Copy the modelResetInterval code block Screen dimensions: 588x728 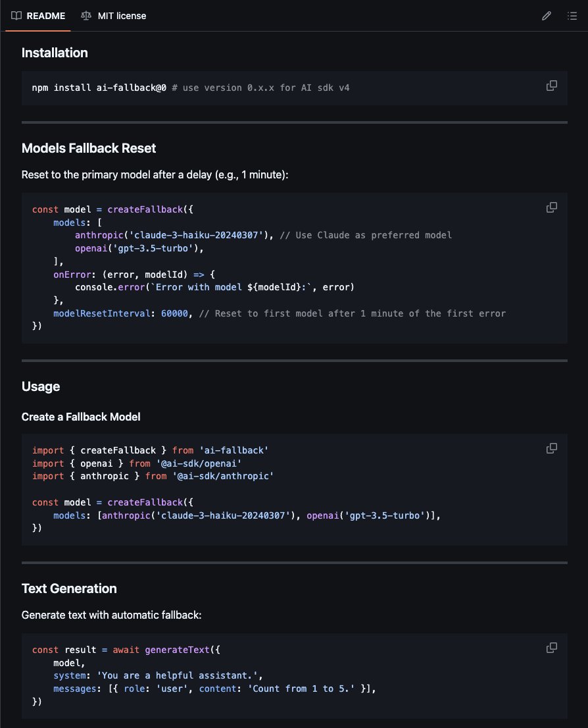pos(551,207)
